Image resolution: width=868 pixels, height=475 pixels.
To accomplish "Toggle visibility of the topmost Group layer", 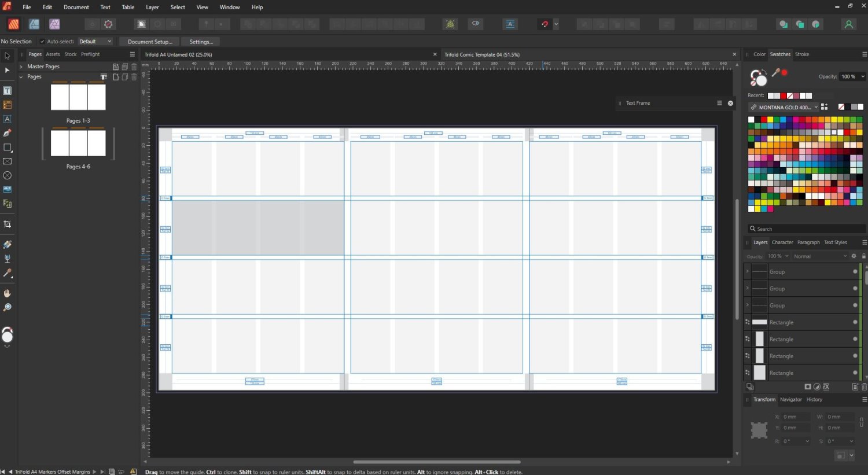I will click(x=855, y=271).
